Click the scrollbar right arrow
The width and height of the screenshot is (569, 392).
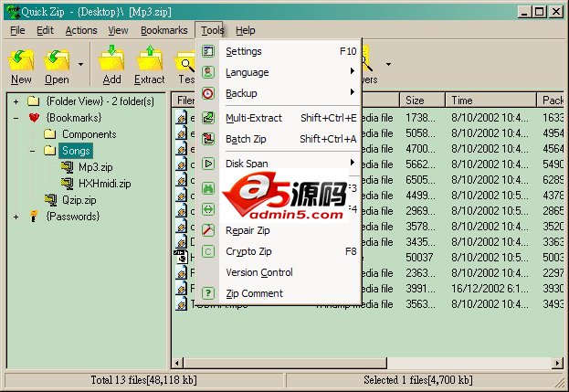click(558, 362)
